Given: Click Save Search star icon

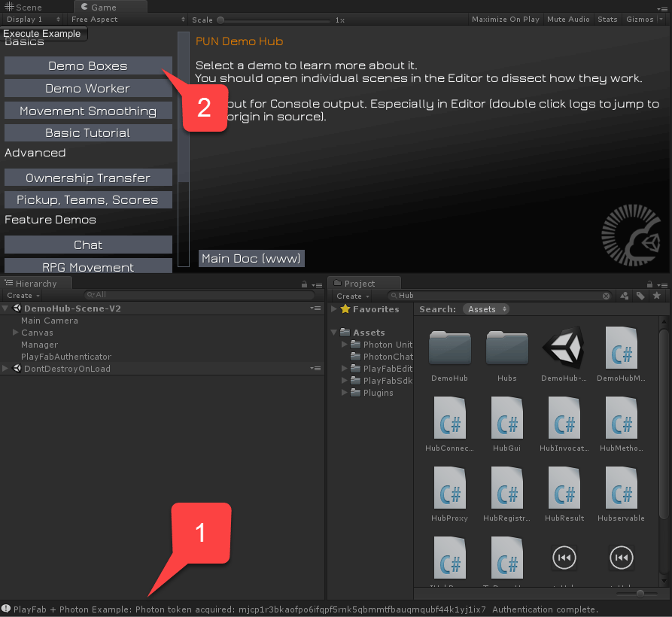Looking at the screenshot, I should [x=656, y=296].
